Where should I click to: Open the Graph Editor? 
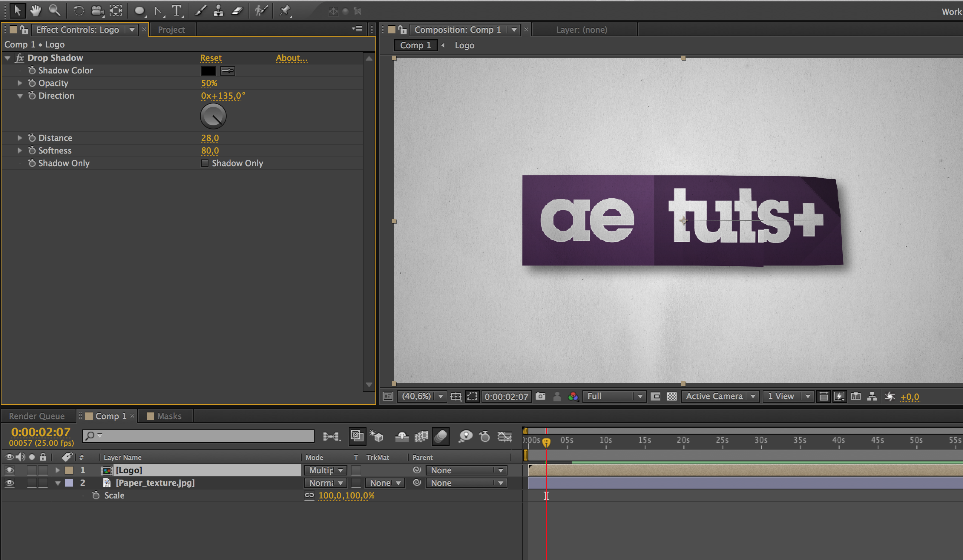(504, 436)
